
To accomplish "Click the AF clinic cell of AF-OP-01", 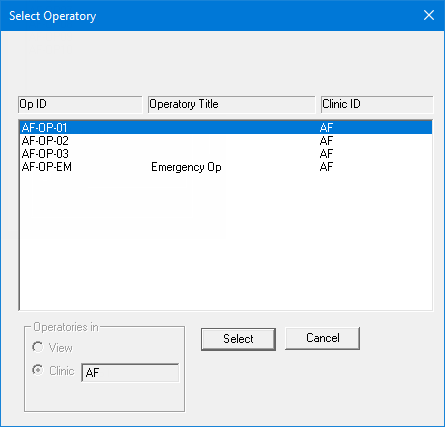I will [326, 127].
